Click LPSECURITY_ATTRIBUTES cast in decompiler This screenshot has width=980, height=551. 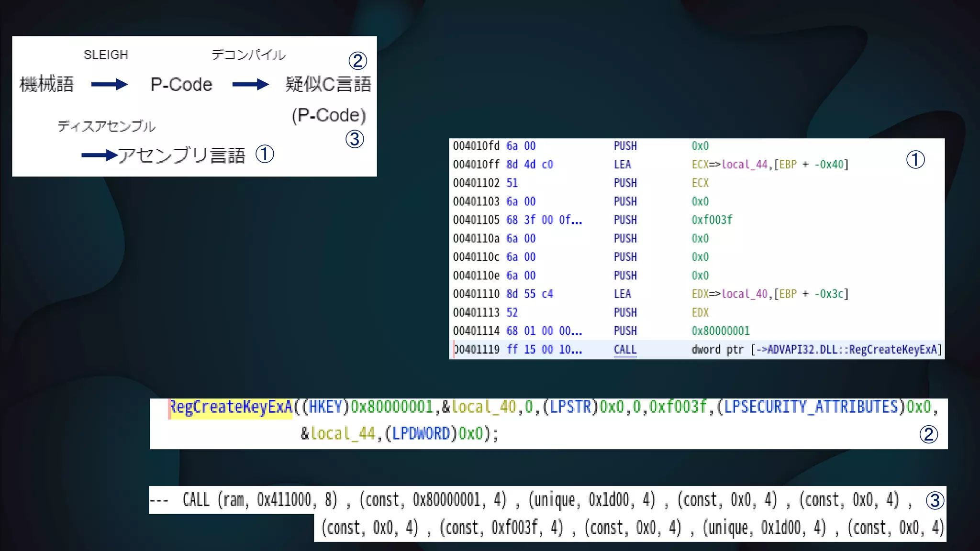(x=811, y=407)
